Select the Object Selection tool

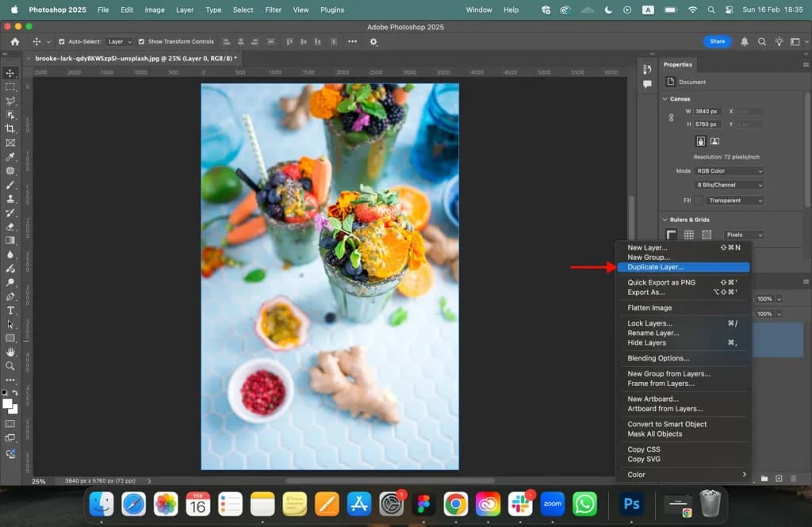(x=10, y=115)
